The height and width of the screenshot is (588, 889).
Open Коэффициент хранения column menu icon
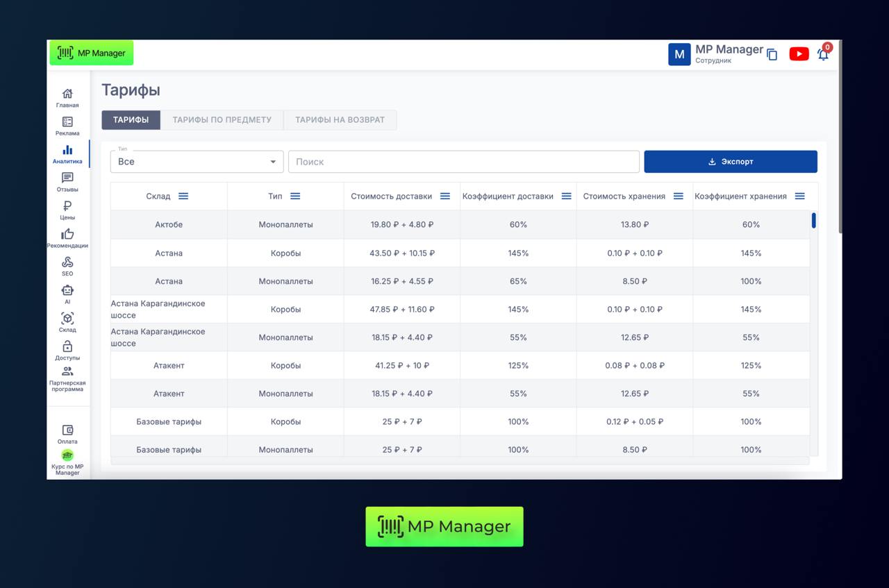(800, 196)
